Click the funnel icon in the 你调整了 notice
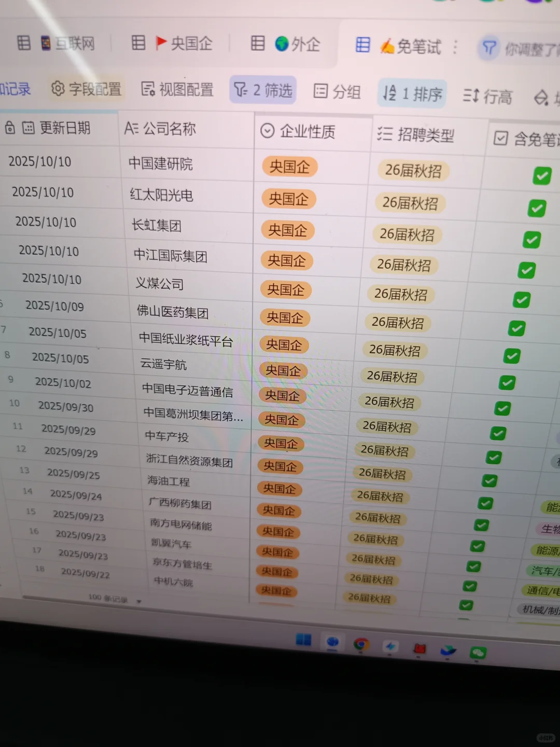 [489, 48]
